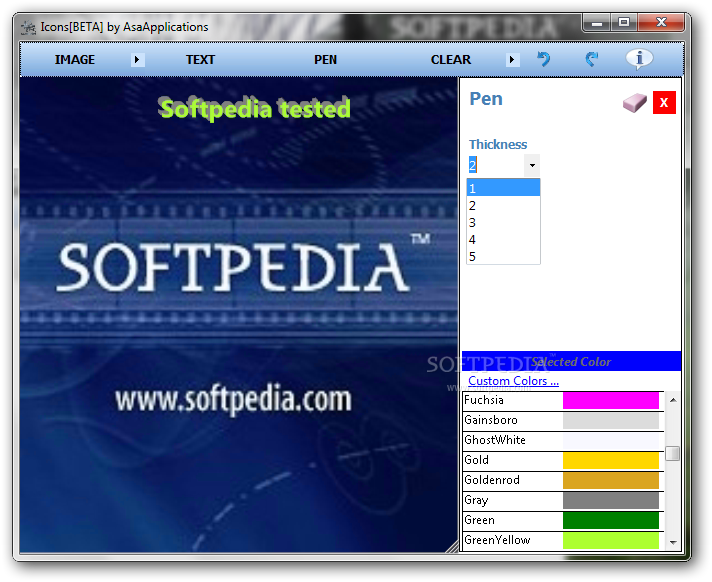Screen dimensions: 712x582
Task: Maximize the Icons[BETA] window
Action: (x=624, y=23)
